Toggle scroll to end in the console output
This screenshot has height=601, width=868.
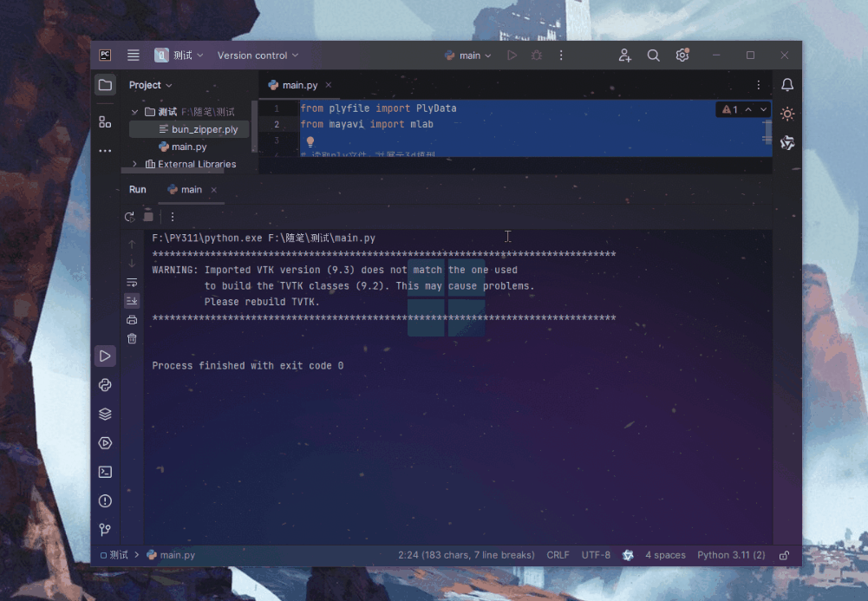click(131, 300)
